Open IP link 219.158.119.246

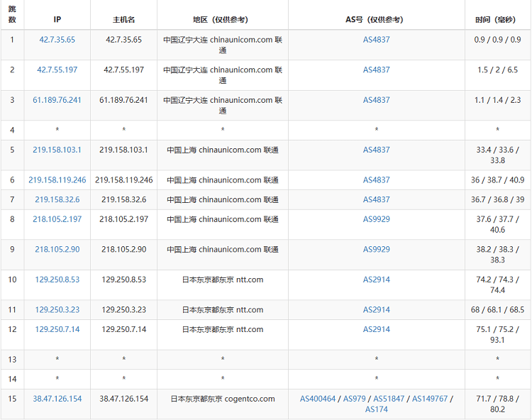(x=57, y=180)
